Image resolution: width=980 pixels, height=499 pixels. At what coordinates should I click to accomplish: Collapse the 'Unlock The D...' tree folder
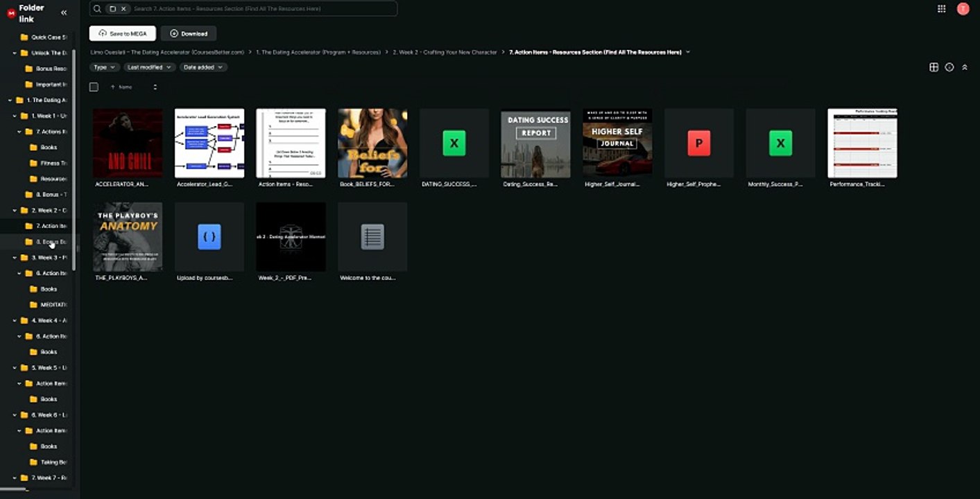pos(15,53)
